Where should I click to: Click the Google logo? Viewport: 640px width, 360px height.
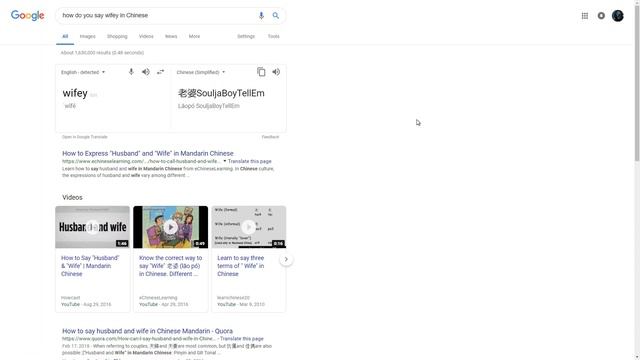tap(27, 16)
